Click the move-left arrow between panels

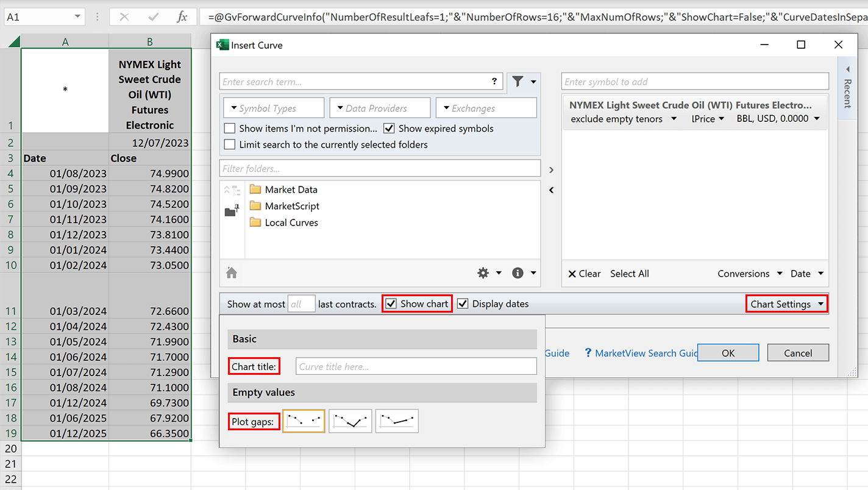(551, 190)
